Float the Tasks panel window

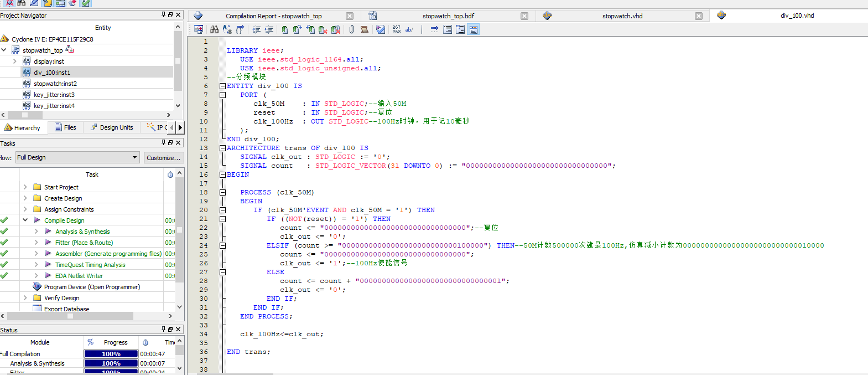[170, 142]
